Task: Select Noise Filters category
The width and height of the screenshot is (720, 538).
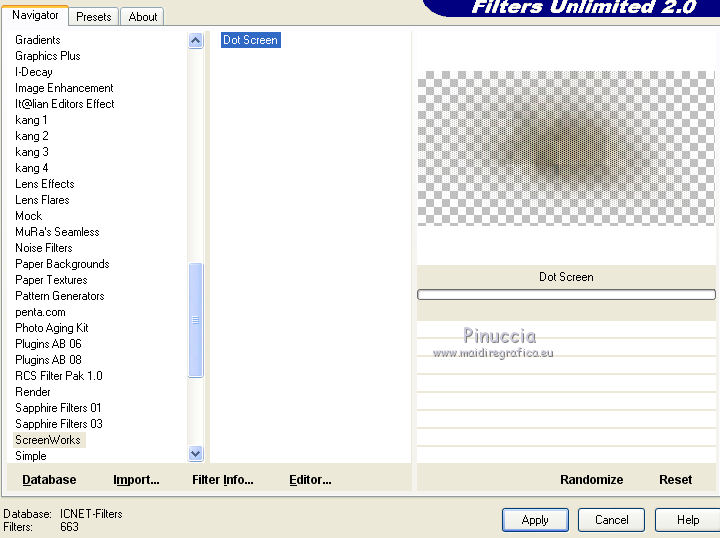Action: [44, 248]
